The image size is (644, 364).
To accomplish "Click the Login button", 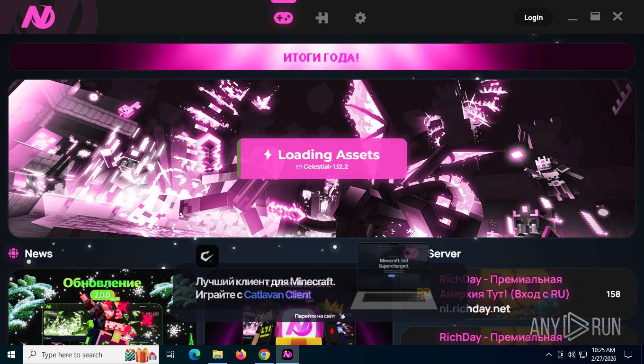I will 533,18.
